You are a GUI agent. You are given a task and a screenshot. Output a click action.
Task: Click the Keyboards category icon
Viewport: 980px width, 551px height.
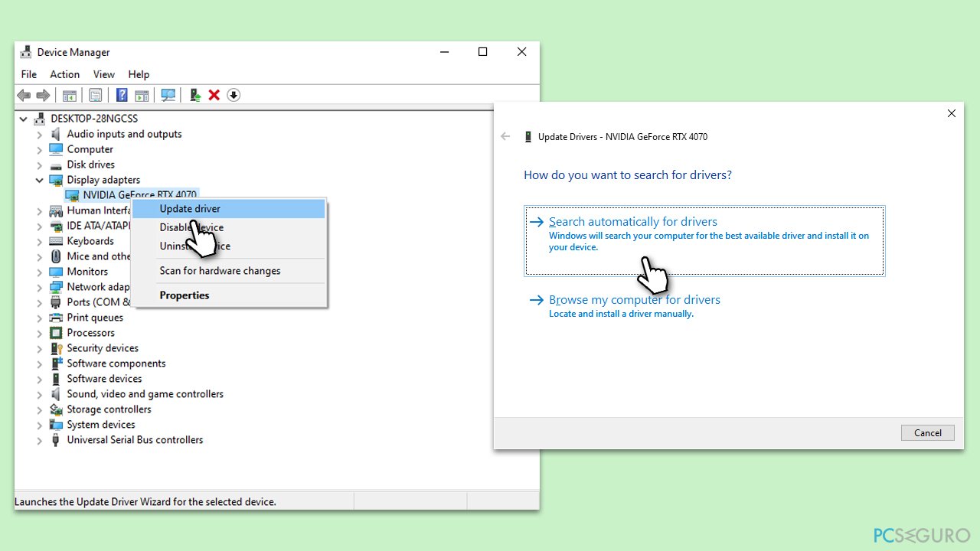[x=56, y=241]
